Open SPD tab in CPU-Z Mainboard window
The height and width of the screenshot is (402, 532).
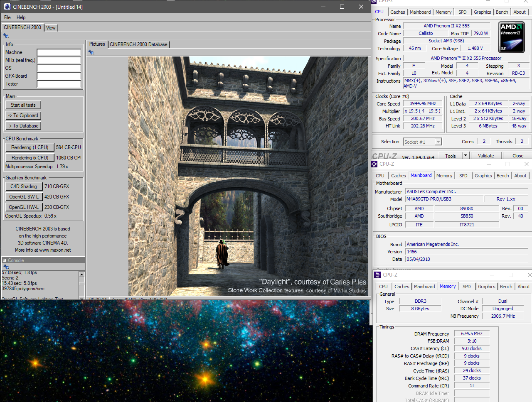click(x=463, y=176)
